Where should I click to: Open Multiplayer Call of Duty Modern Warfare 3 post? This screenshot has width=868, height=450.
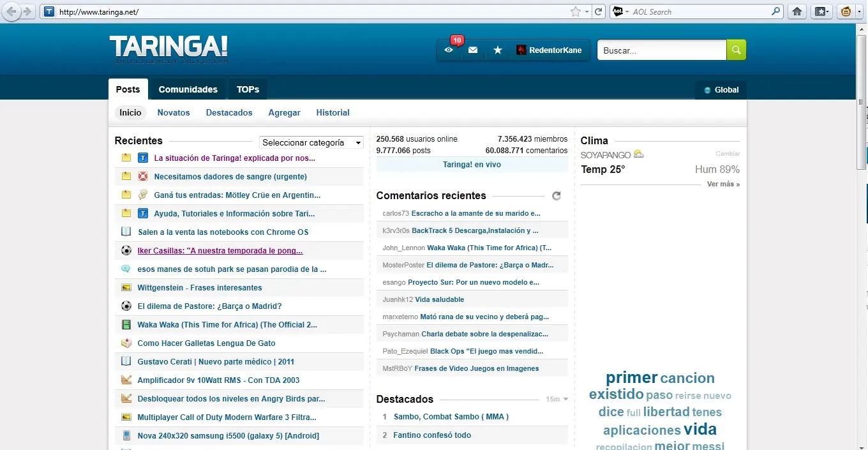(227, 417)
